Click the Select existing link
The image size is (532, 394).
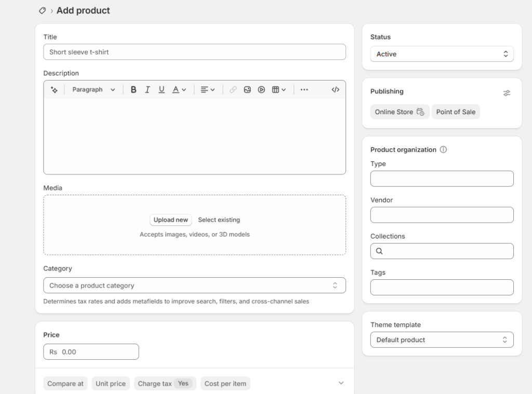(x=219, y=220)
